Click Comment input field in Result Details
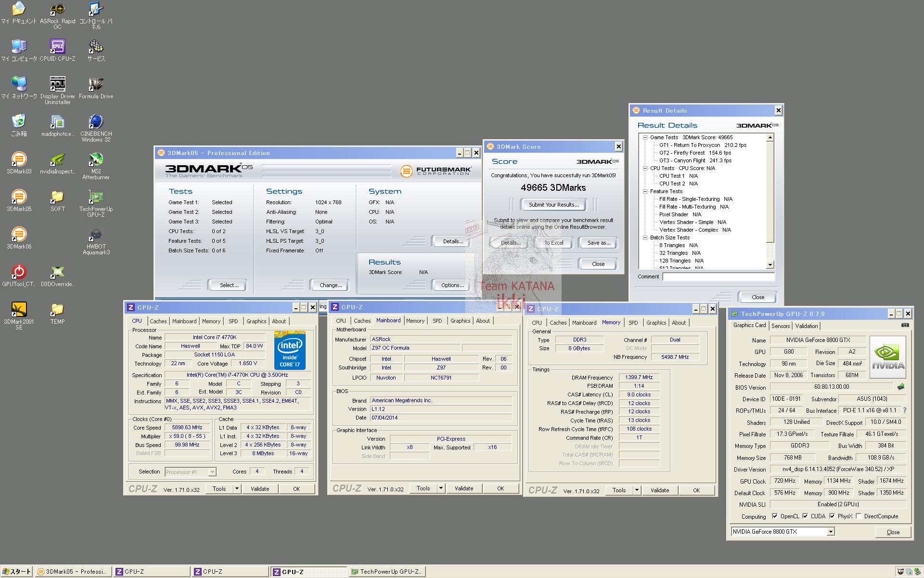The height and width of the screenshot is (578, 924). [x=719, y=276]
